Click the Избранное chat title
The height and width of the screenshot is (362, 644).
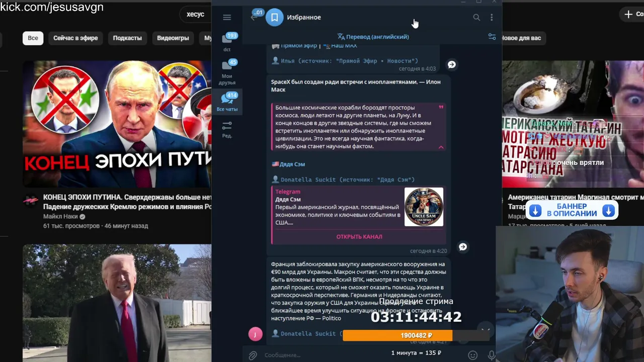(x=304, y=17)
